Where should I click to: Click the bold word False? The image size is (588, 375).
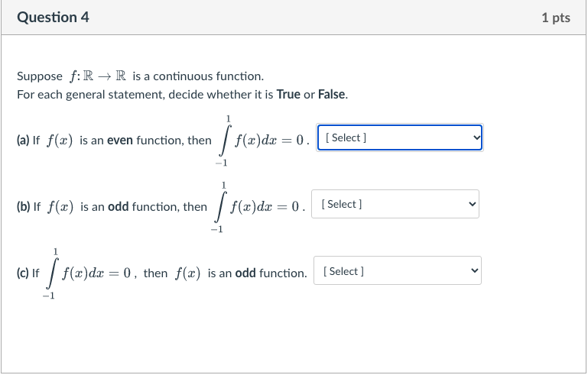point(332,95)
